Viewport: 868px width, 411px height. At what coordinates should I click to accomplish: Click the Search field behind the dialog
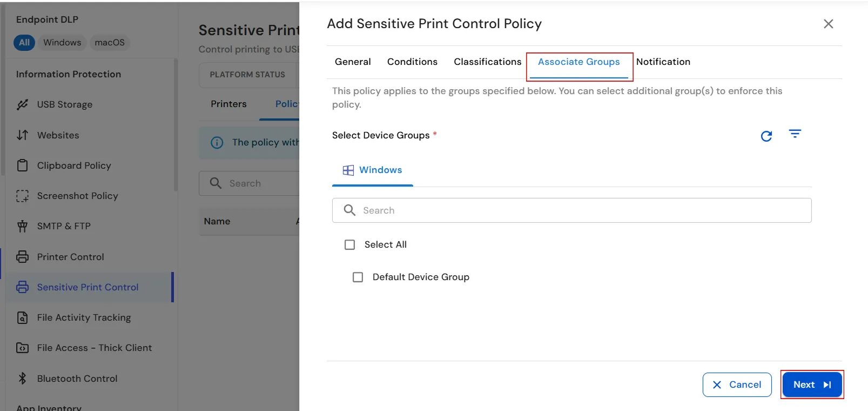250,183
